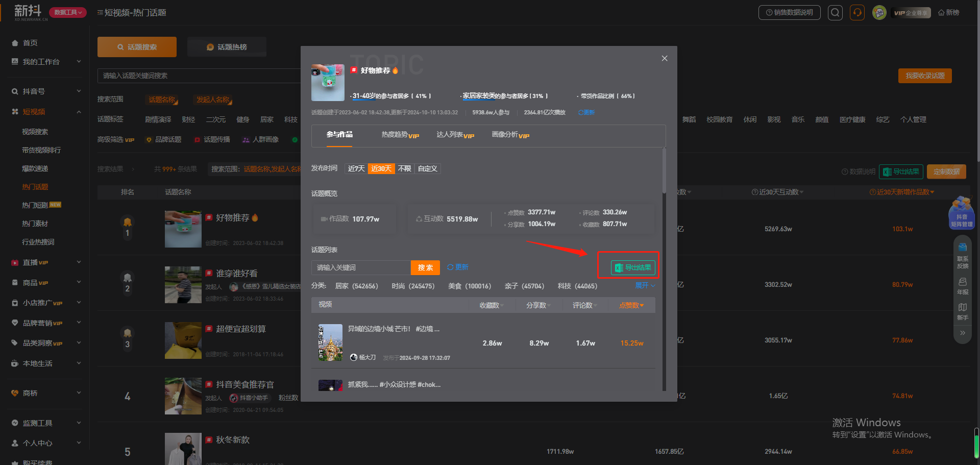Screen dimensions: 980x465
Task: Sort by 近30天新增作品数 column
Action: (902, 192)
